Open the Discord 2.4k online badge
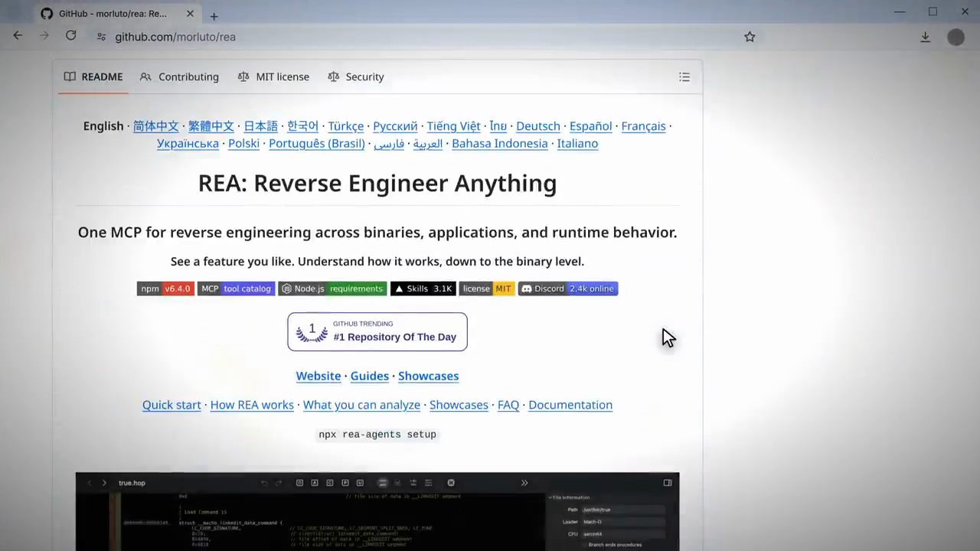980x551 pixels. click(568, 289)
